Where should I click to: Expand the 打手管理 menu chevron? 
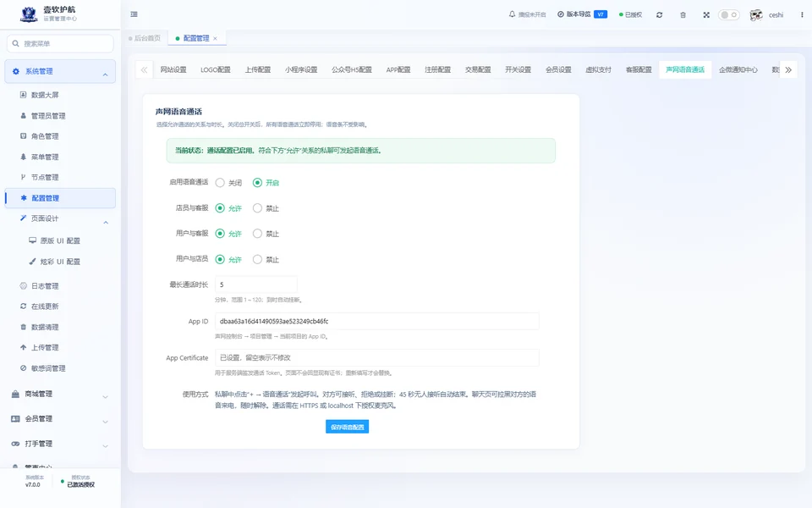click(x=105, y=446)
